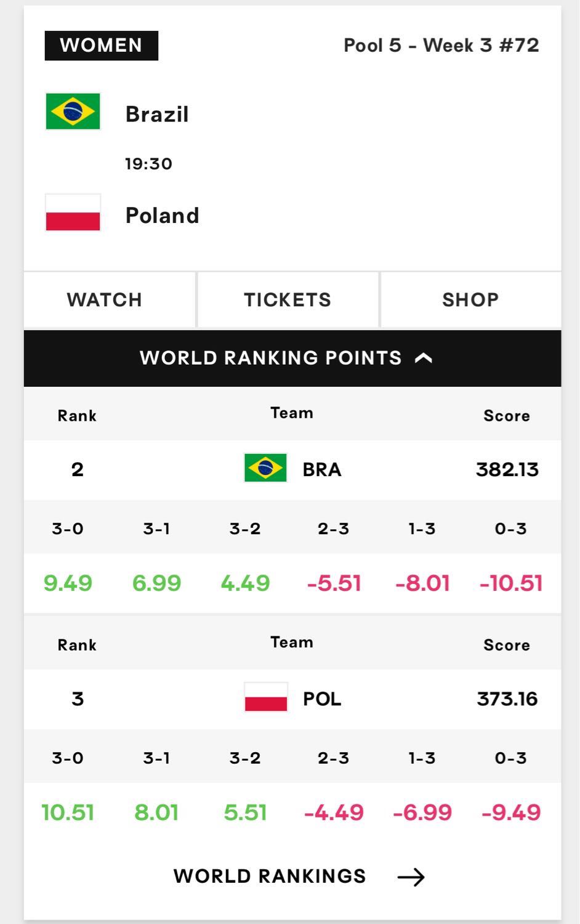This screenshot has height=924, width=580.
Task: Open the Shop tab
Action: (471, 300)
